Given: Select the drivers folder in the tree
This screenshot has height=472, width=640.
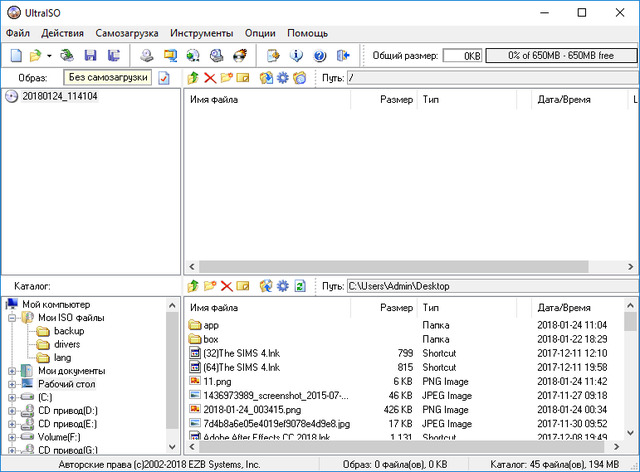Looking at the screenshot, I should pos(67,344).
